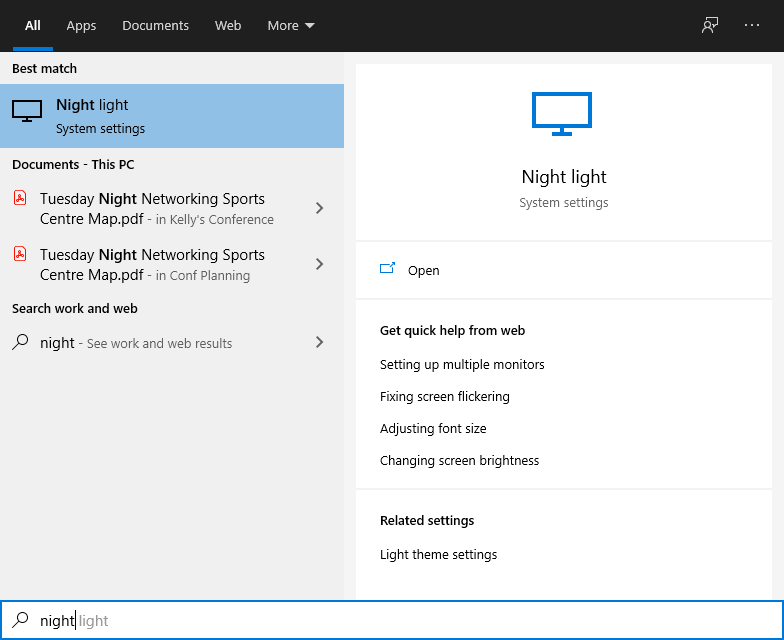Click the PDF icon for Kelly's Conference file
Screen dimensions: 784x640
click(x=20, y=198)
